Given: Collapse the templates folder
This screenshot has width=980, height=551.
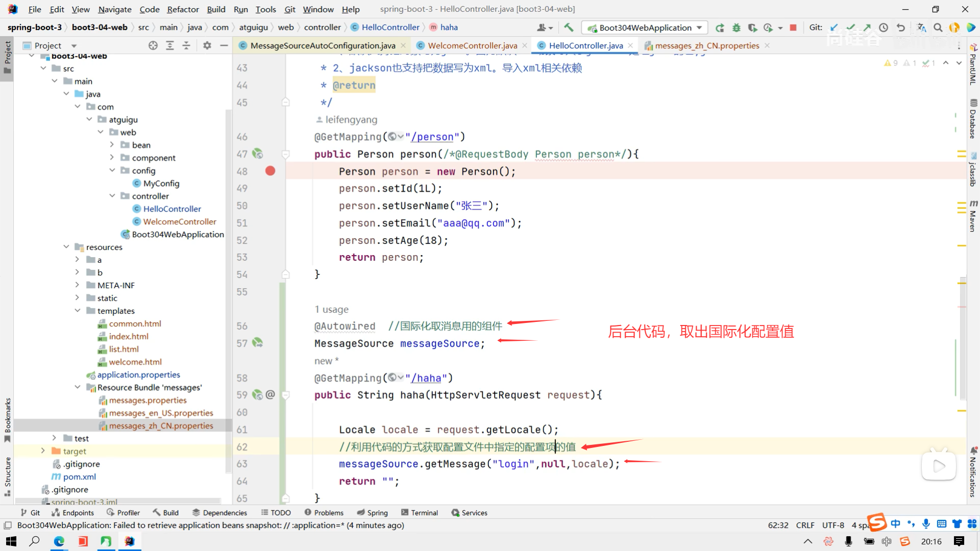Looking at the screenshot, I should click(x=78, y=311).
